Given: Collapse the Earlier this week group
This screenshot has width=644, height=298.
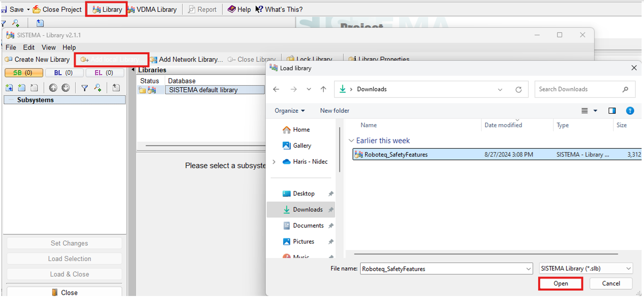Looking at the screenshot, I should tap(351, 141).
